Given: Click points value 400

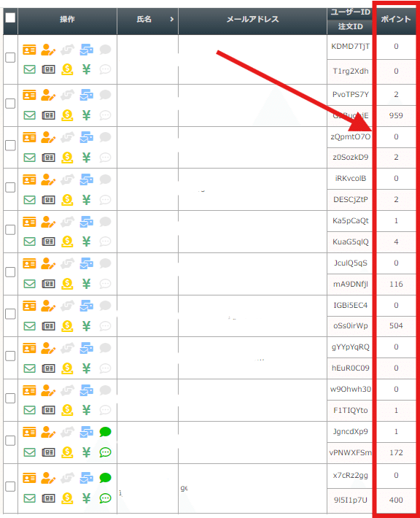Looking at the screenshot, I should [396, 500].
